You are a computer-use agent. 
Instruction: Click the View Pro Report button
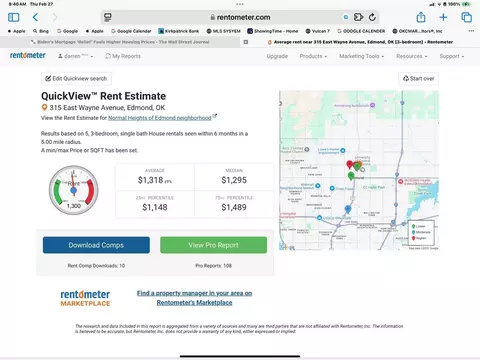[x=213, y=245]
